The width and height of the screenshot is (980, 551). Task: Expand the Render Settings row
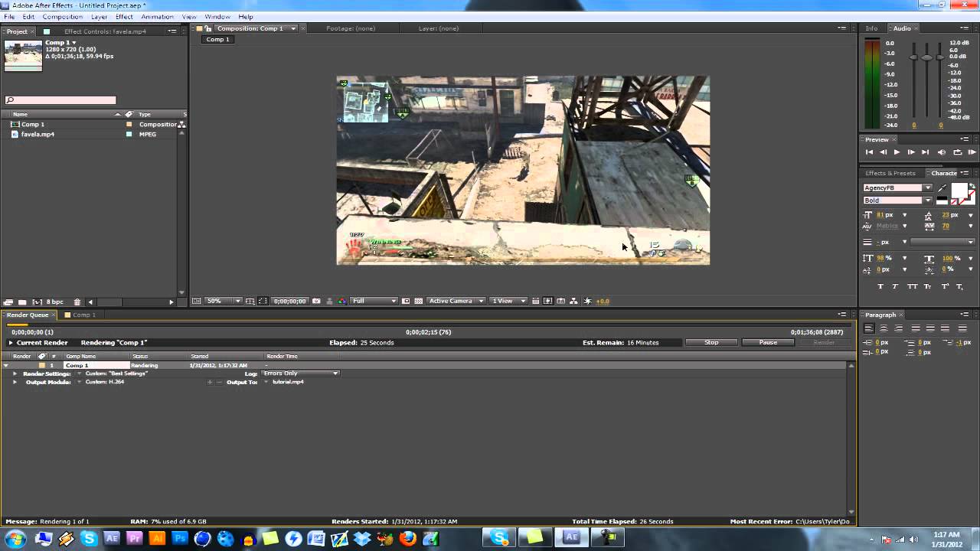tap(15, 373)
